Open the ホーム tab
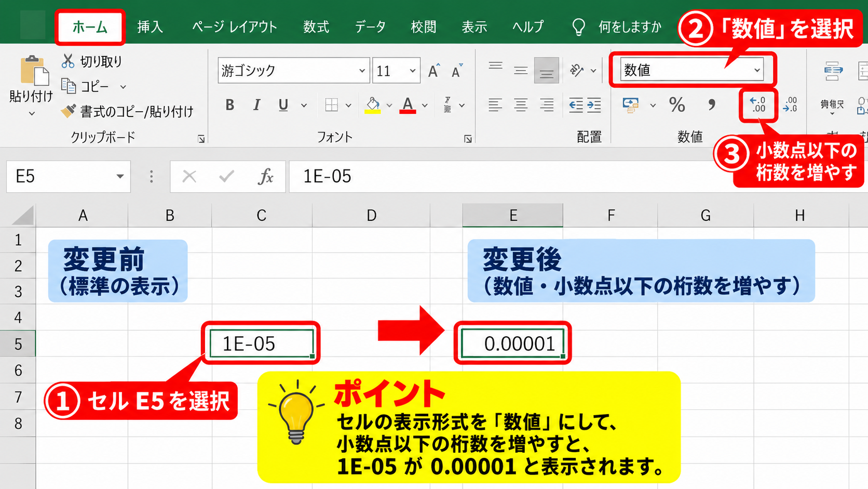This screenshot has height=489, width=868. click(90, 27)
